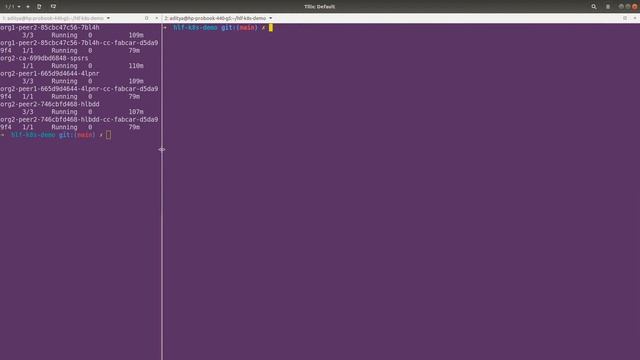
Task: Click pod name org2-ca-699dbd6848-spsrs
Action: point(44,58)
